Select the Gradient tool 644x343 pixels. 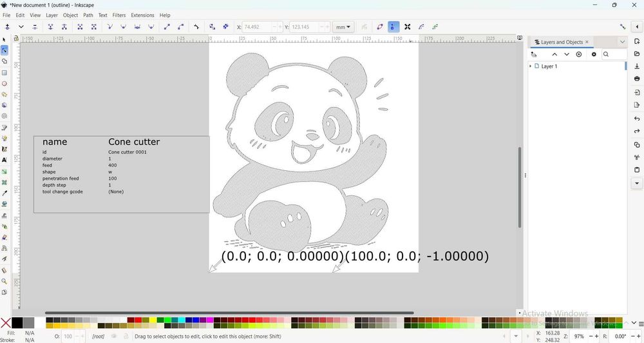tap(4, 171)
